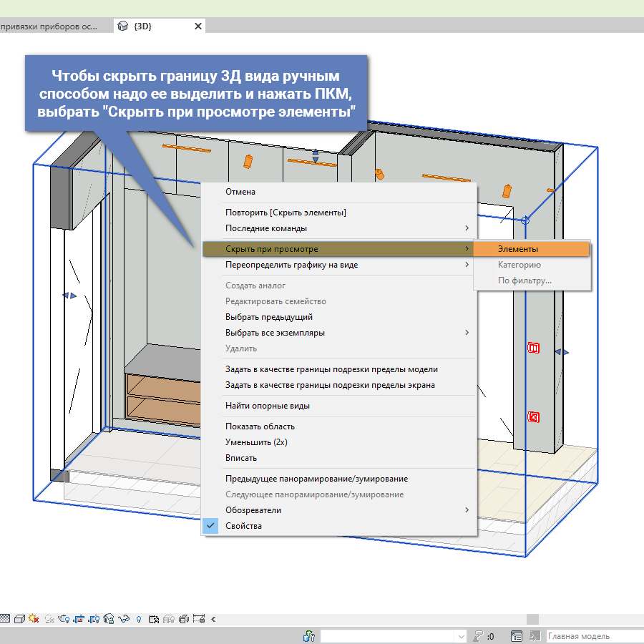Click the Lock 3D view house icon

109,619
